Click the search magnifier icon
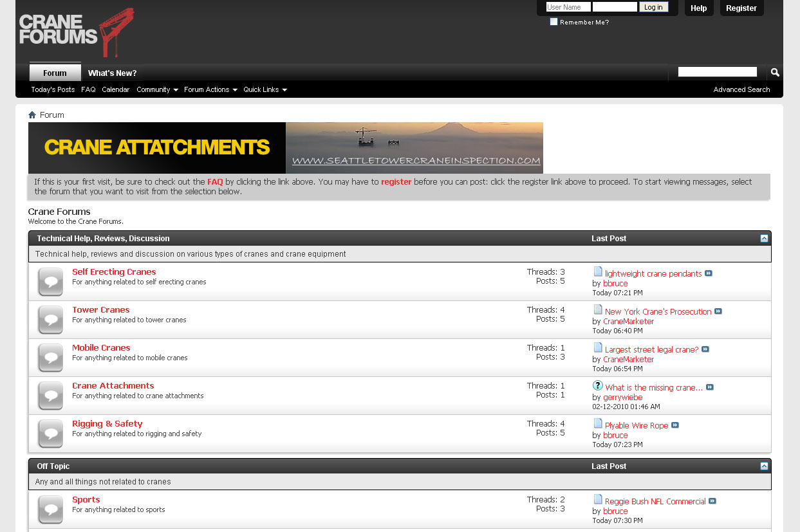 pyautogui.click(x=775, y=73)
